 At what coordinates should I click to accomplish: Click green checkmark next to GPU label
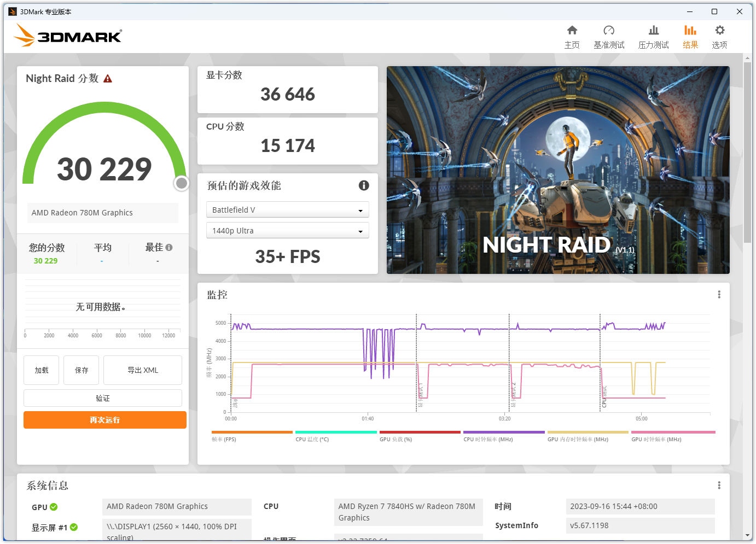click(x=54, y=507)
